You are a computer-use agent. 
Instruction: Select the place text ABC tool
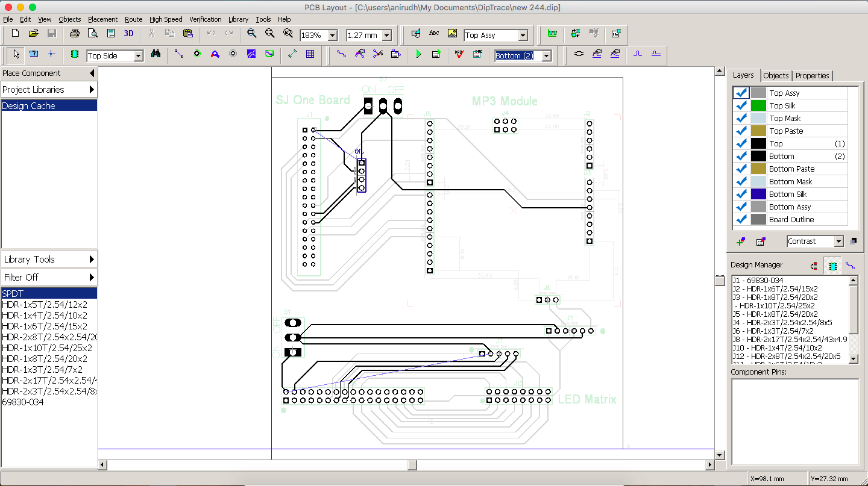point(434,34)
